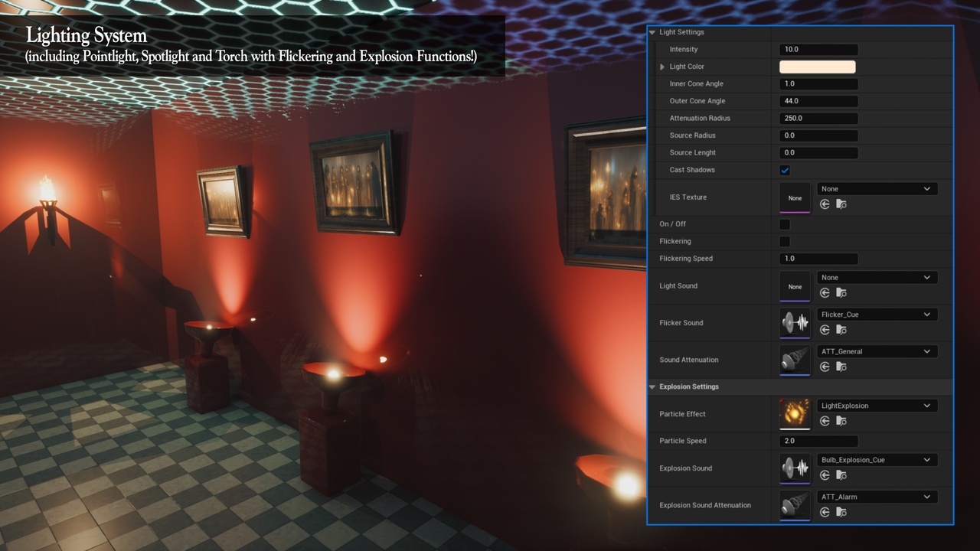Turn on the Flickering checkbox
Image resolution: width=980 pixels, height=551 pixels.
785,242
